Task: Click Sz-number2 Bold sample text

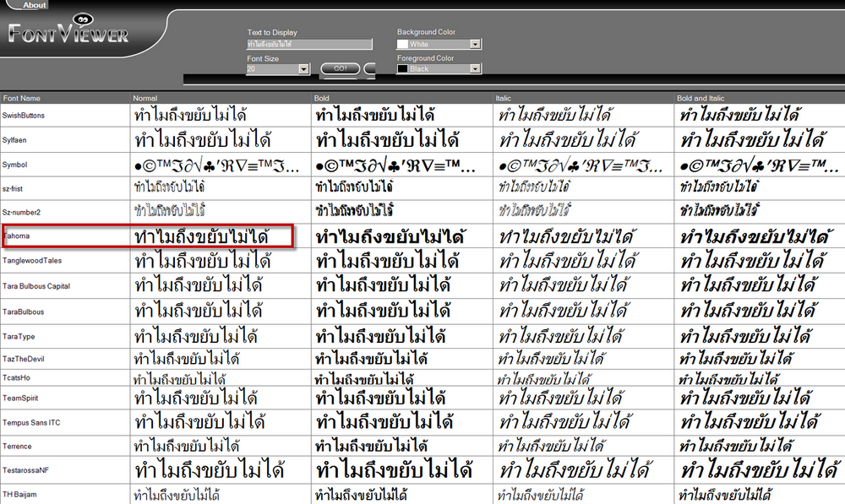Action: (355, 210)
